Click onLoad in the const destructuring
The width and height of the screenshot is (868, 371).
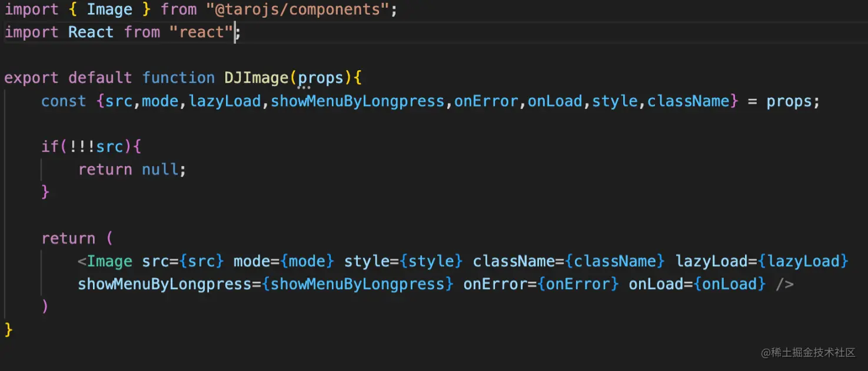pos(555,101)
